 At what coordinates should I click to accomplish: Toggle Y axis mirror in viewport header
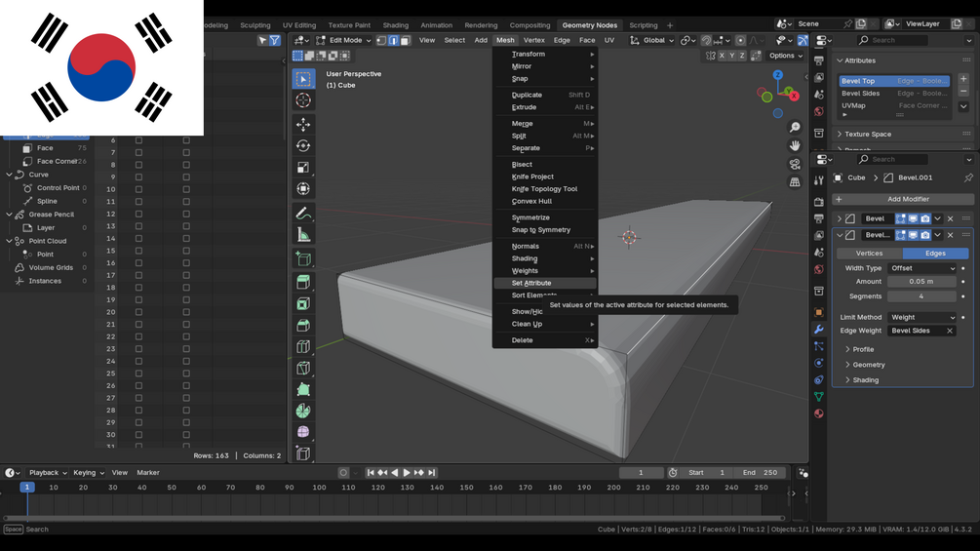click(732, 56)
